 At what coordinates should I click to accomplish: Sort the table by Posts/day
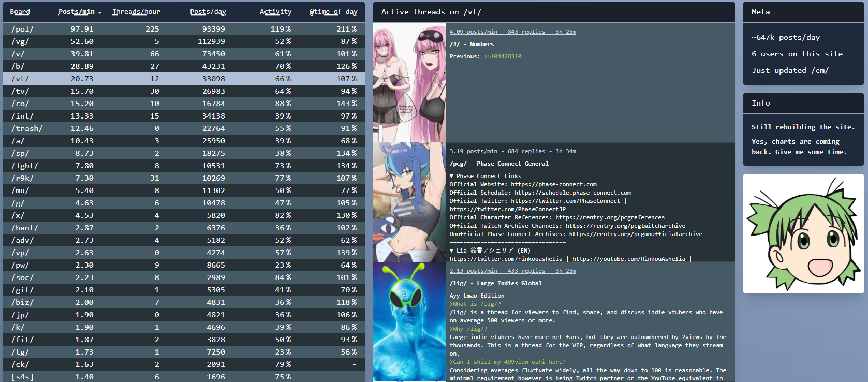(208, 12)
